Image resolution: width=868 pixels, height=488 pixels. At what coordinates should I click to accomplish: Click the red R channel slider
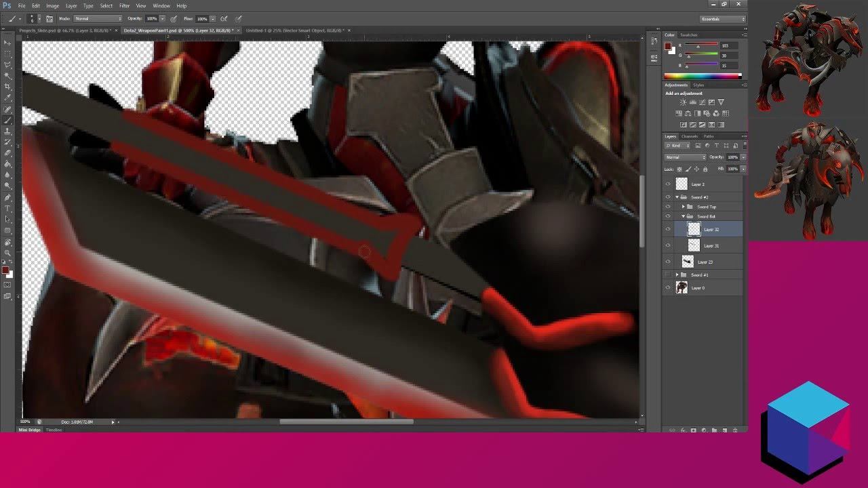click(702, 45)
